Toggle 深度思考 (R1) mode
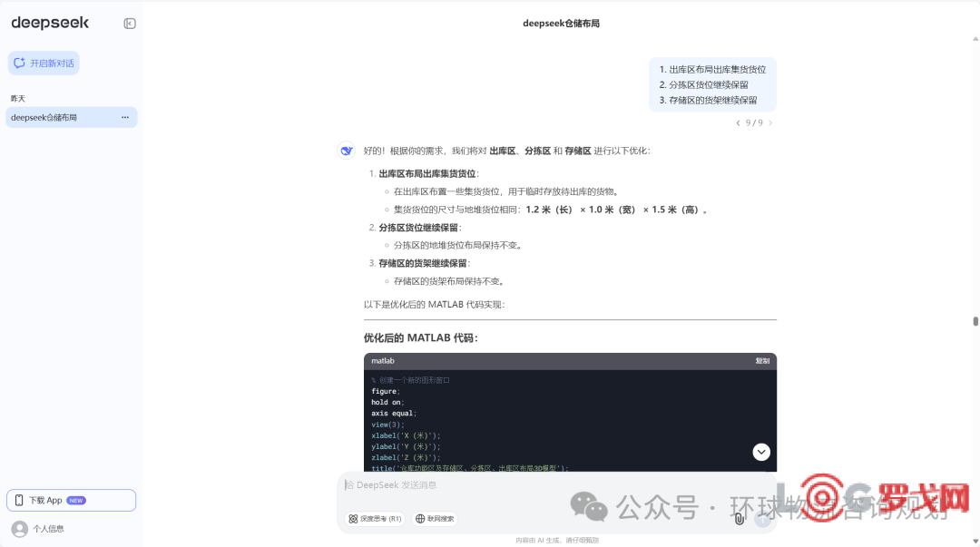 pyautogui.click(x=375, y=519)
